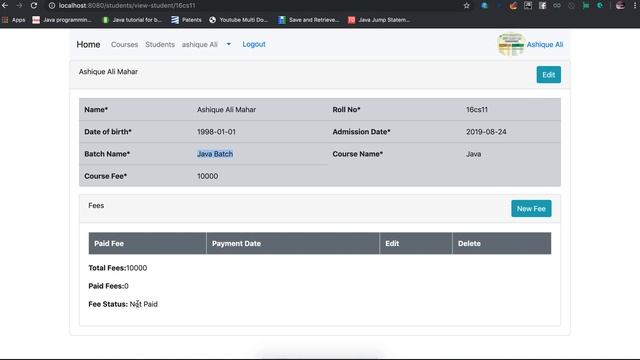
Task: Go to Home in the navbar
Action: tap(88, 44)
